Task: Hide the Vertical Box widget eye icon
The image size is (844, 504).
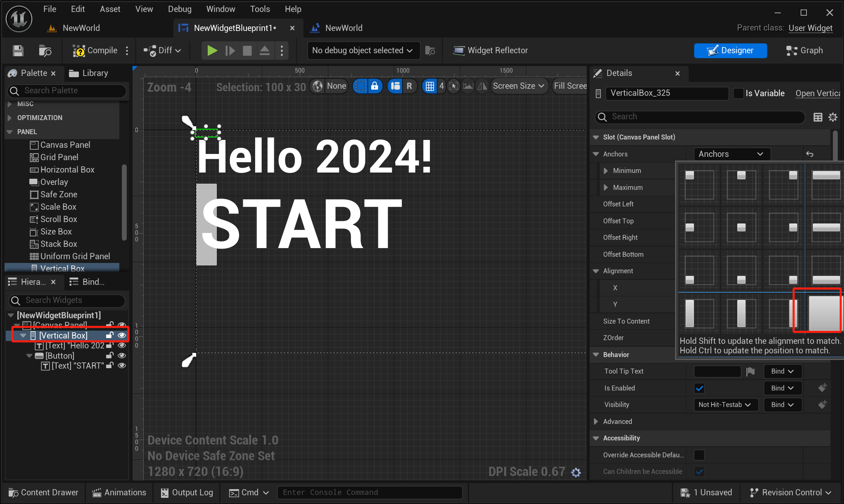Action: [x=122, y=336]
